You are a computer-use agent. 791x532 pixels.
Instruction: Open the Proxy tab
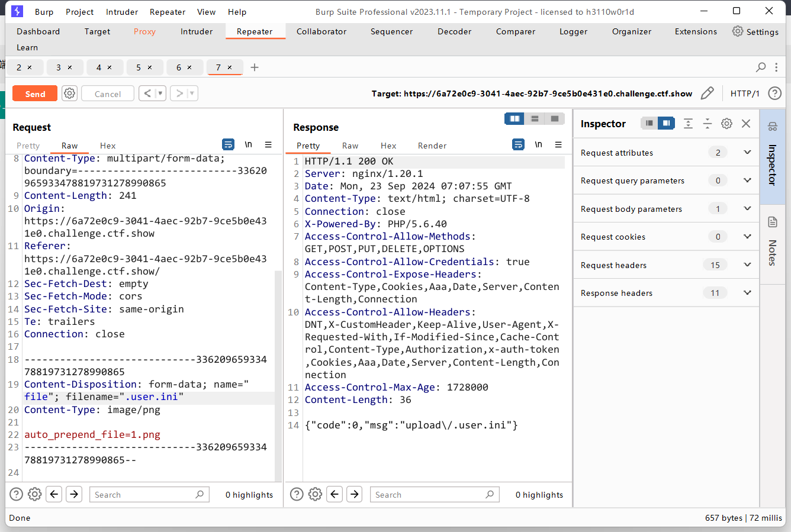click(144, 31)
